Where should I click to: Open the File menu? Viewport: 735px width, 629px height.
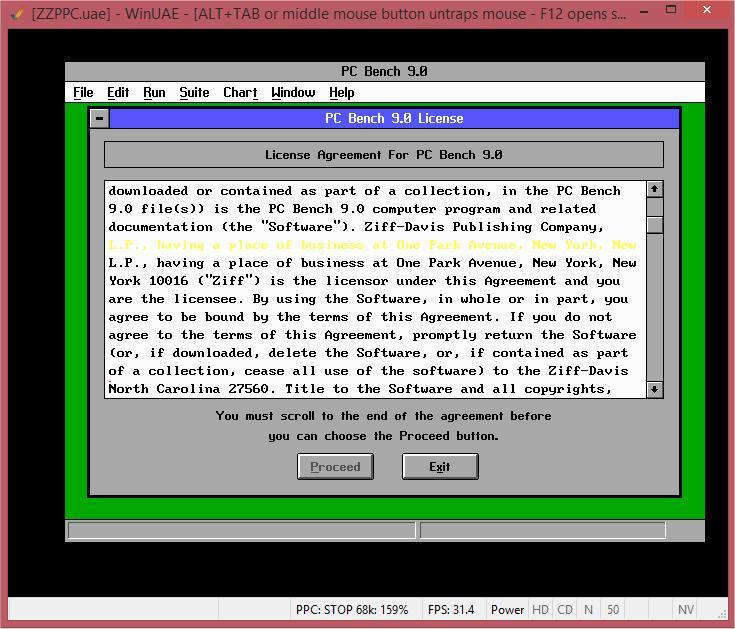point(83,92)
